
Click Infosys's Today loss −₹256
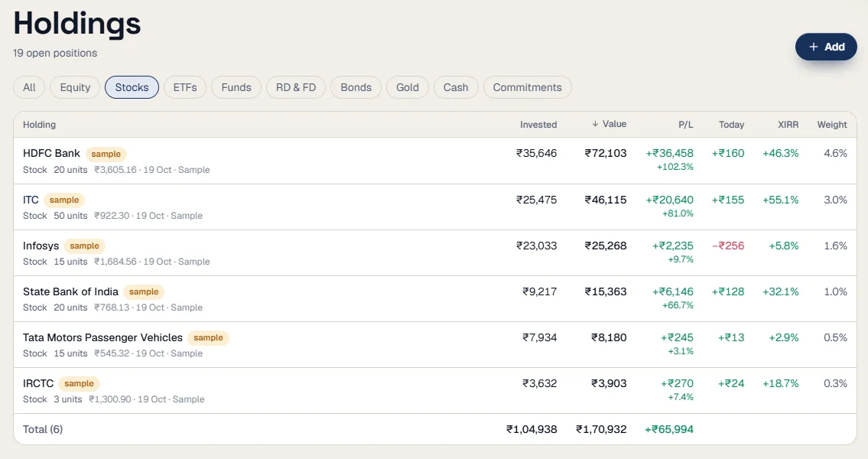728,246
